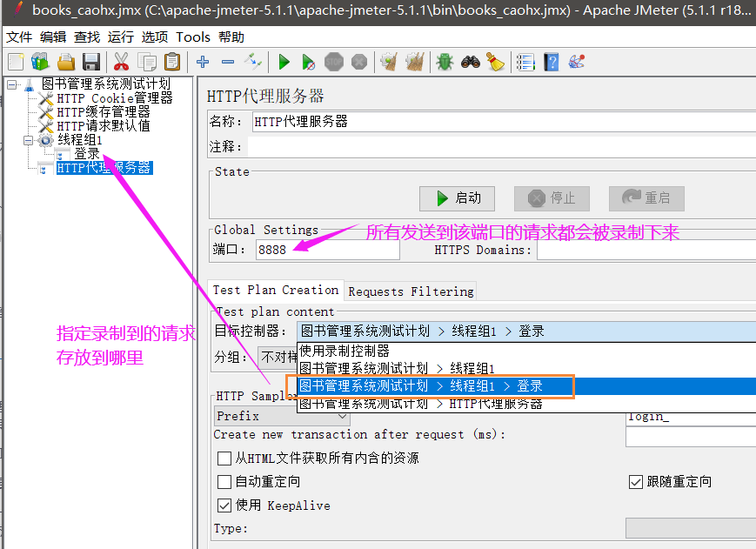756x549 pixels.
Task: Collapse the 图书管理系统测试计划 tree root
Action: tap(12, 85)
